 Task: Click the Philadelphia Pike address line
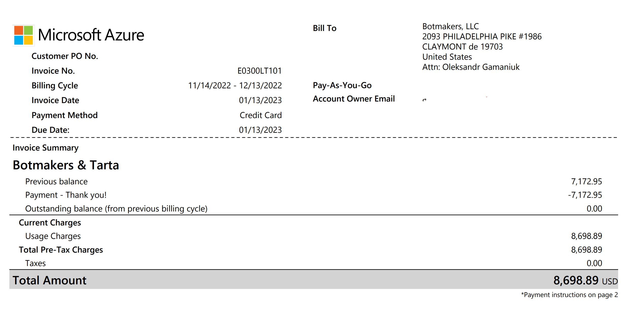click(482, 37)
